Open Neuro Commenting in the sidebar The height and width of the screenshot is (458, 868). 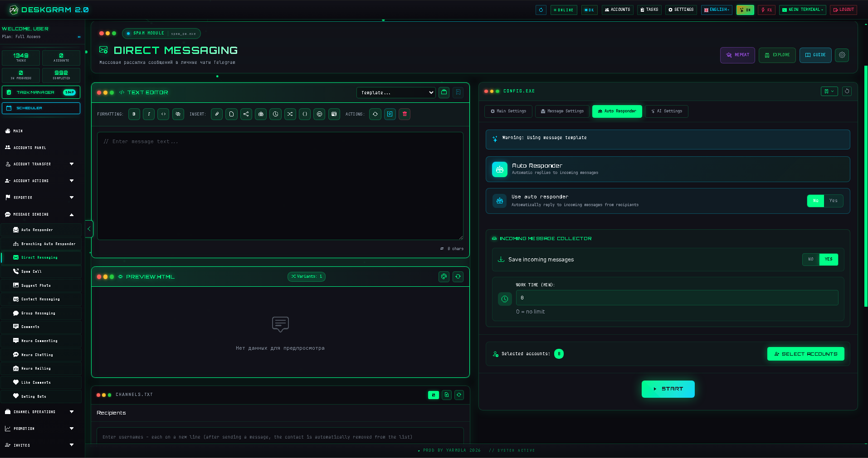tap(41, 341)
